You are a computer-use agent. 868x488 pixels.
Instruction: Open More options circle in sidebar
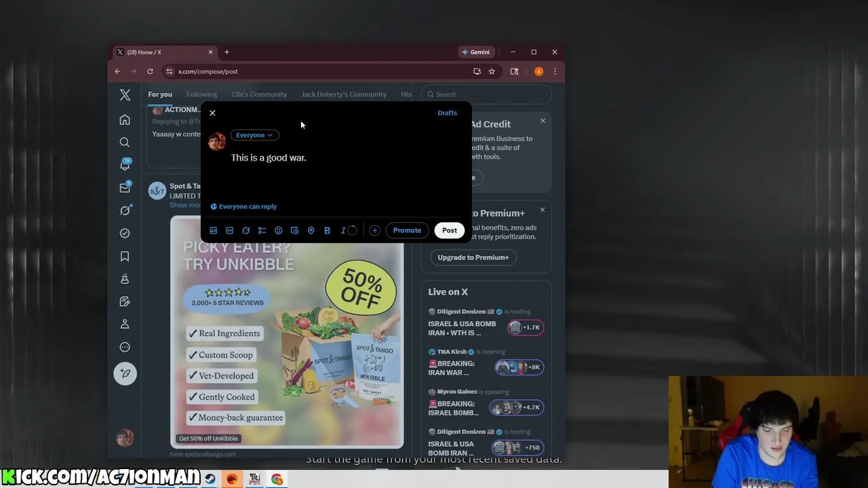click(x=125, y=347)
